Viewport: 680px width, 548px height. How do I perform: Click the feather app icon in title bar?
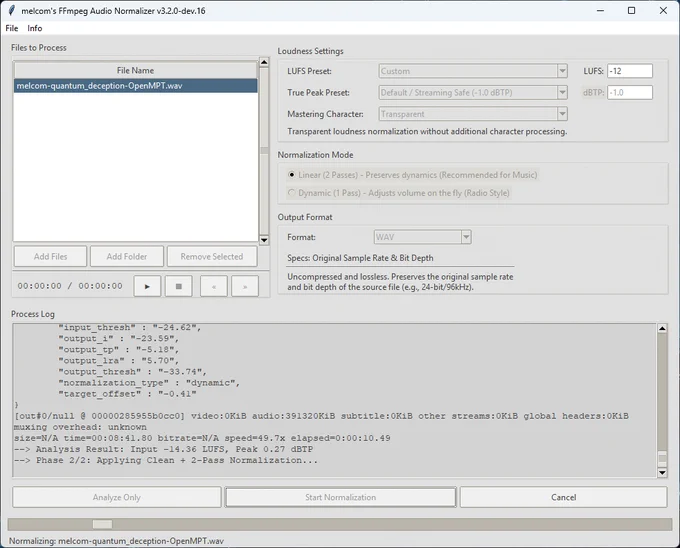click(x=11, y=10)
